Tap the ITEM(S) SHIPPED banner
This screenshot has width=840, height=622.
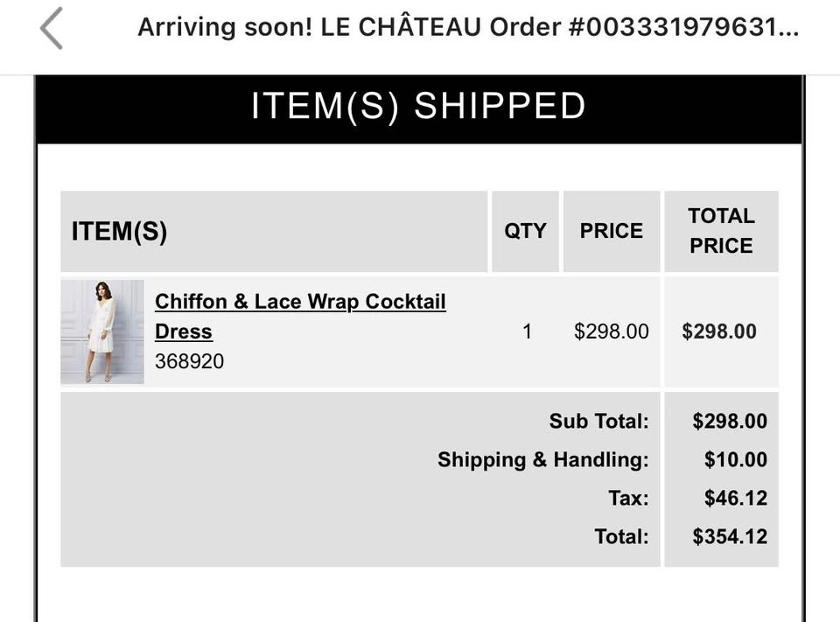(418, 109)
